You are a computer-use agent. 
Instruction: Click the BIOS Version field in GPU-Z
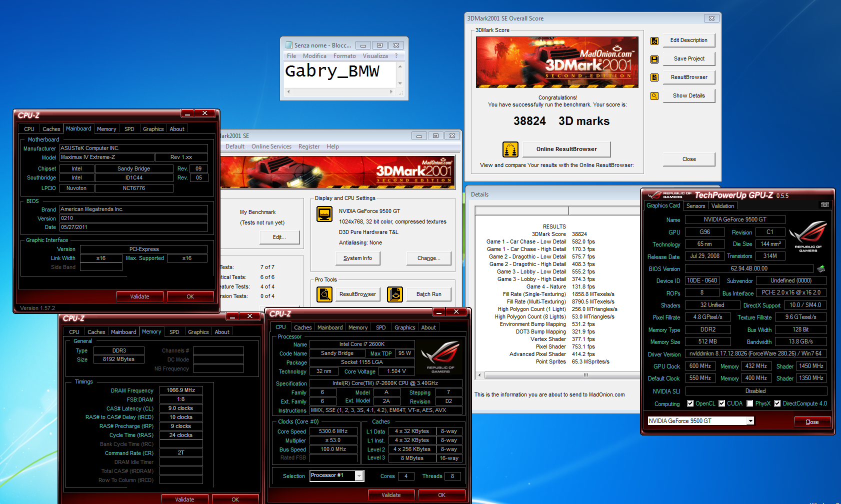click(x=749, y=269)
